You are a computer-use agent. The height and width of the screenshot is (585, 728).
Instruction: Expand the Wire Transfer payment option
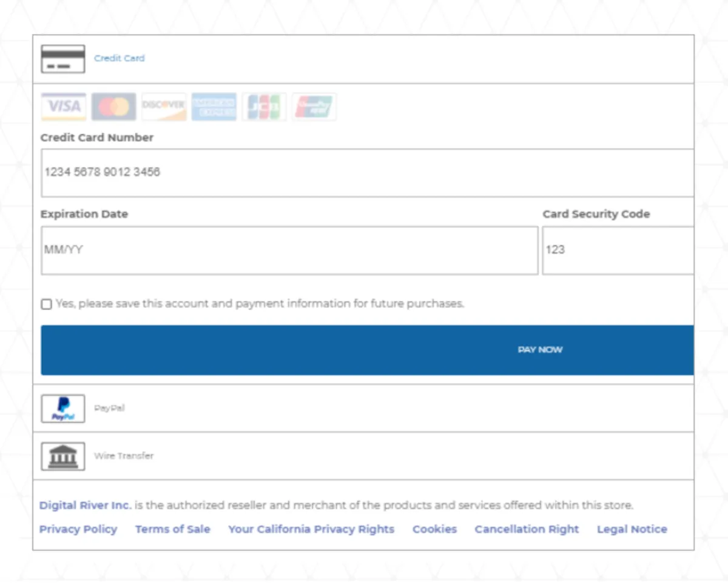[x=124, y=456]
